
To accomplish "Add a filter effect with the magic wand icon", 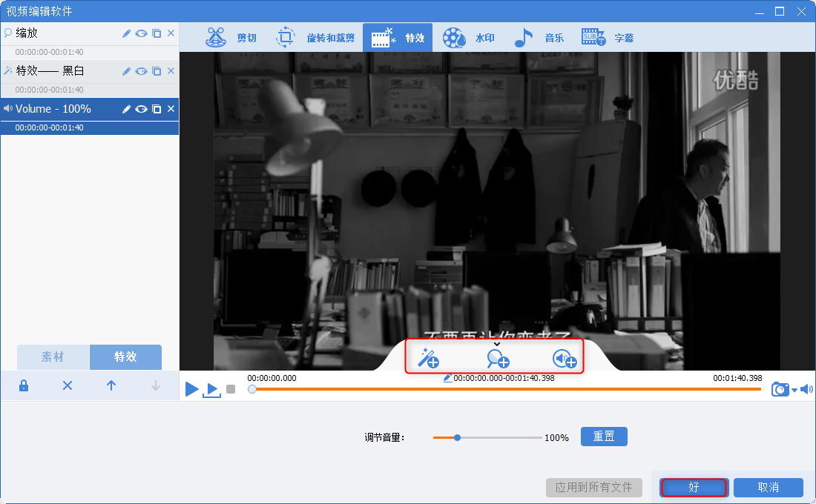I will click(x=429, y=359).
